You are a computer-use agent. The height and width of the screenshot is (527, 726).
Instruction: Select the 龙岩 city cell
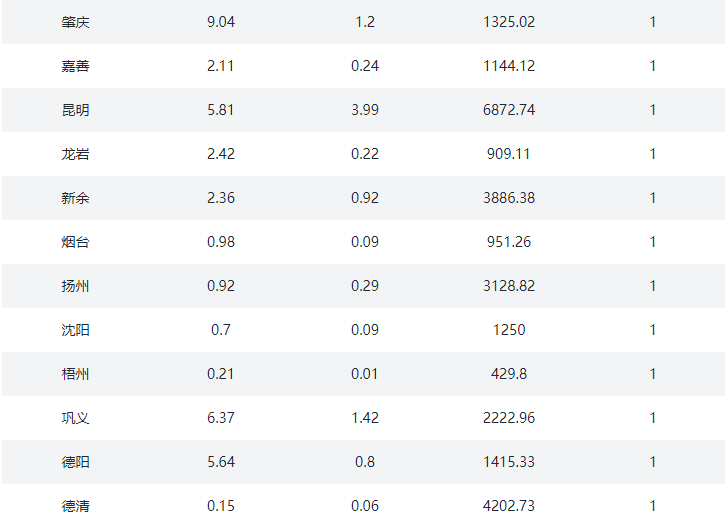(x=75, y=154)
